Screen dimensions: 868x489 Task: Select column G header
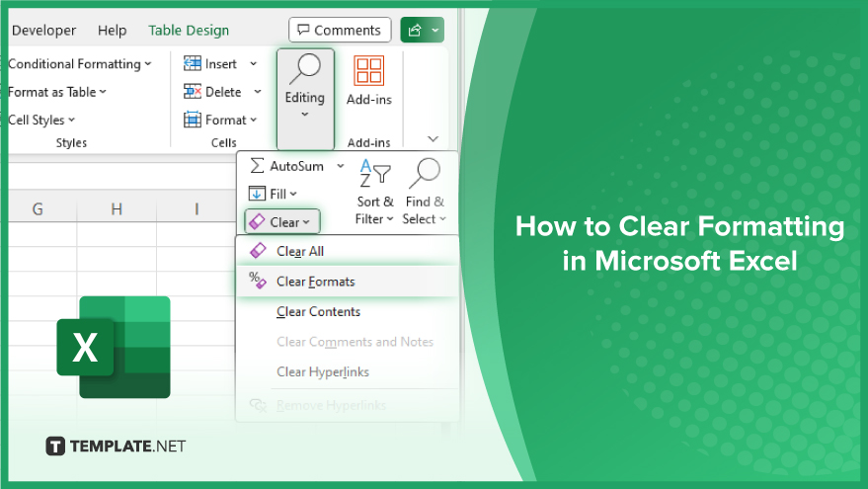(38, 208)
